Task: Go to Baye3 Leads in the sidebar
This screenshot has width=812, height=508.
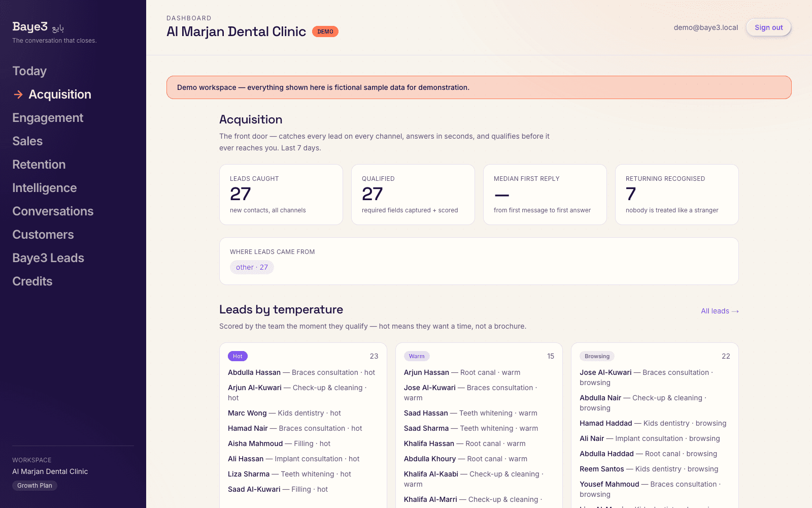Action: [x=48, y=258]
